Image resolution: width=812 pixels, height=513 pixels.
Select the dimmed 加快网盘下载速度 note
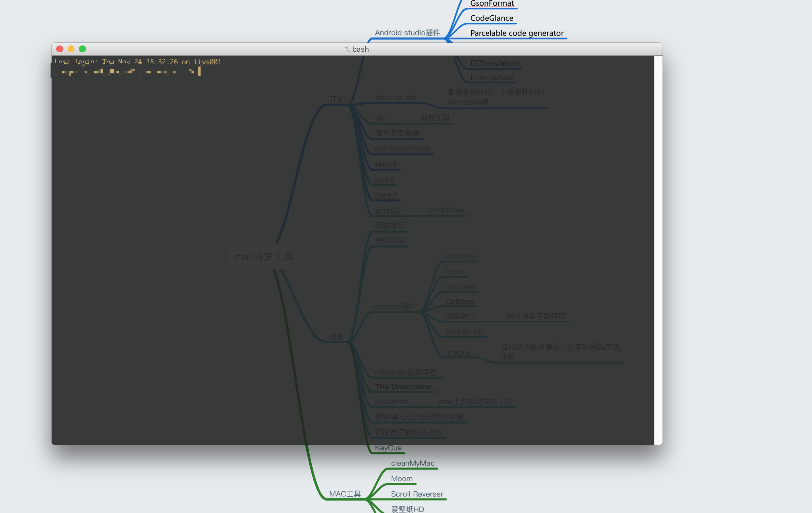pos(535,316)
